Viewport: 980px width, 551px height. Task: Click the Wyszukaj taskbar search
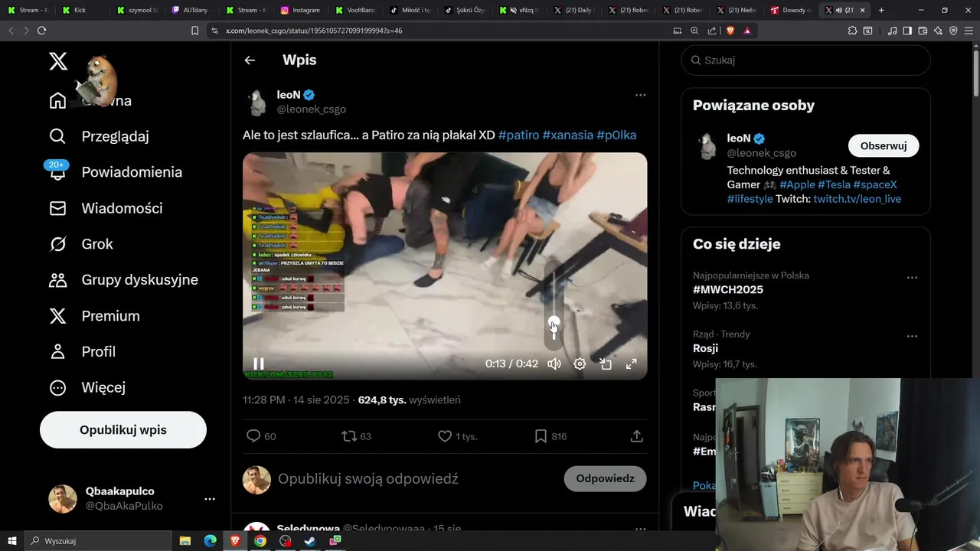98,541
